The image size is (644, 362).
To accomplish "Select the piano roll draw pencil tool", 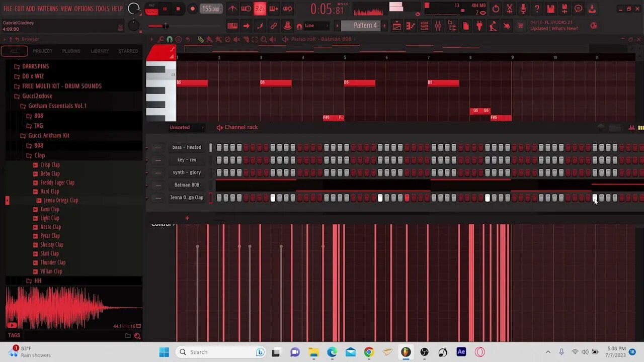I will coord(201,39).
